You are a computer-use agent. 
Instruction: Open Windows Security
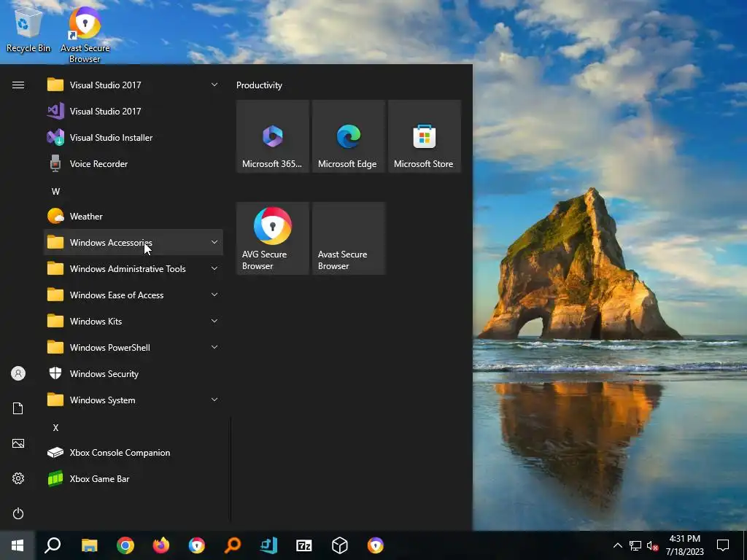[x=133, y=374]
